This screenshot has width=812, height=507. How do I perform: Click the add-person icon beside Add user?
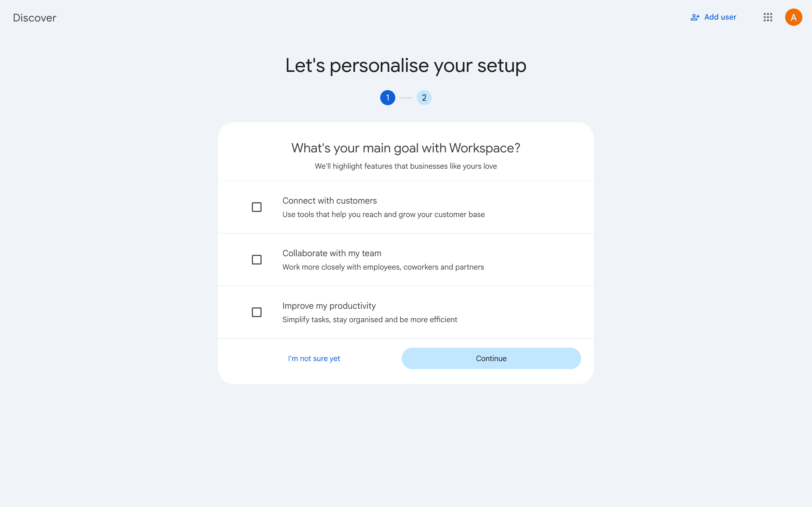[x=695, y=17]
